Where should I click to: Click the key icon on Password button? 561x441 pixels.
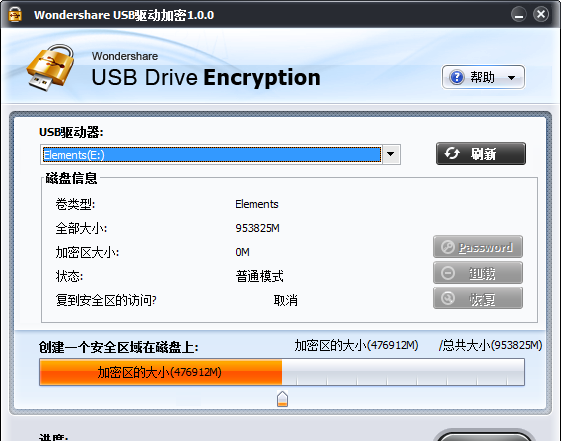click(448, 247)
